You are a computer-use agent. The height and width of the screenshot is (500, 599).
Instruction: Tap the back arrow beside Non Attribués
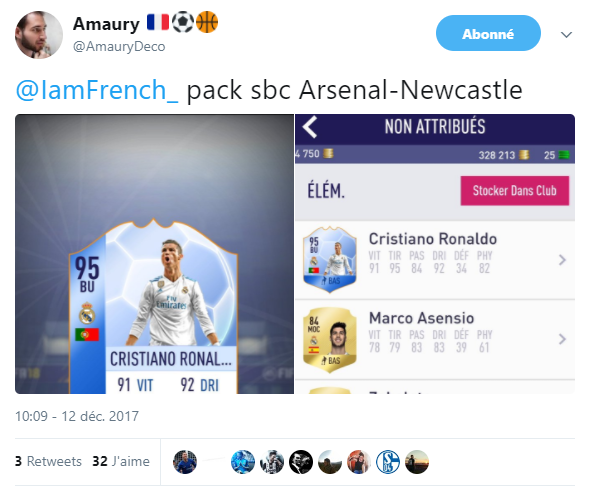(x=310, y=127)
